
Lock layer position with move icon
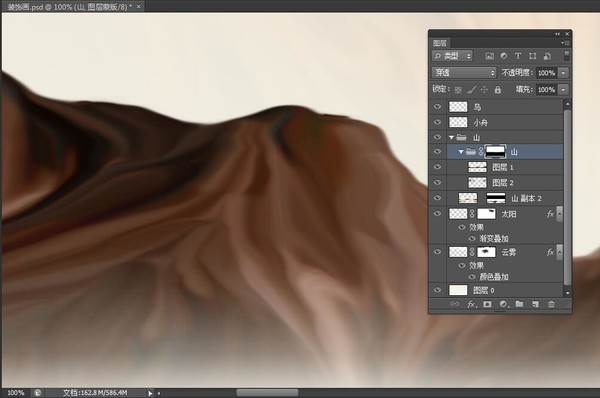[484, 90]
